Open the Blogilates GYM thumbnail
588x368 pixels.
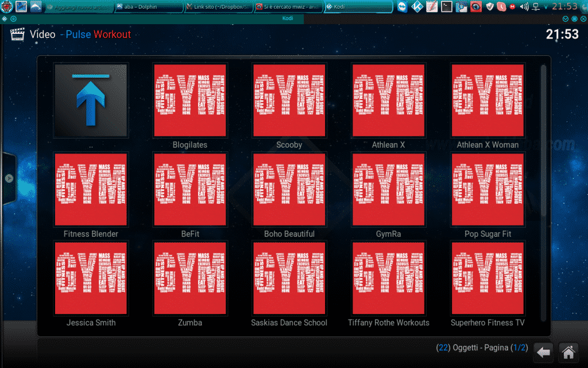point(190,100)
